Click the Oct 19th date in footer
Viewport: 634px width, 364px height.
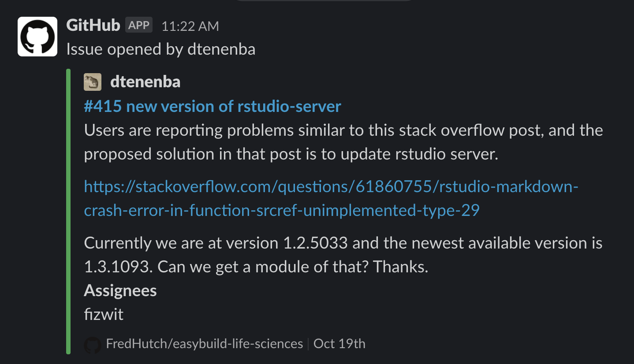pos(339,344)
